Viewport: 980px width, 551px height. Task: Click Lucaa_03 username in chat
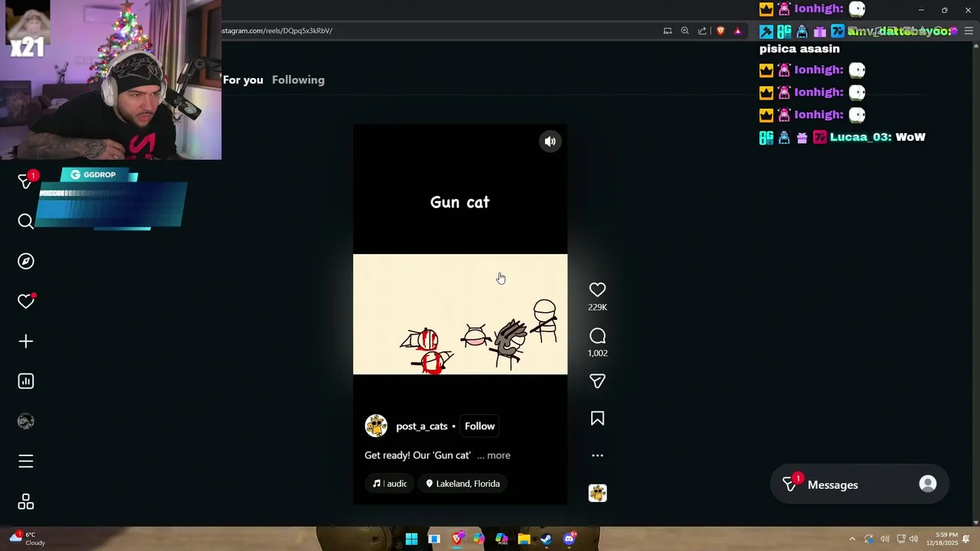tap(861, 137)
